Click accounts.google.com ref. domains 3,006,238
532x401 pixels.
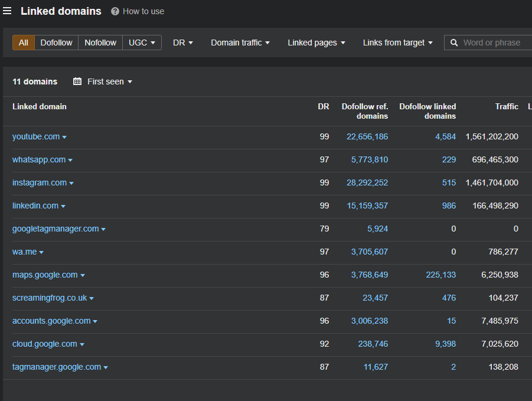[370, 321]
